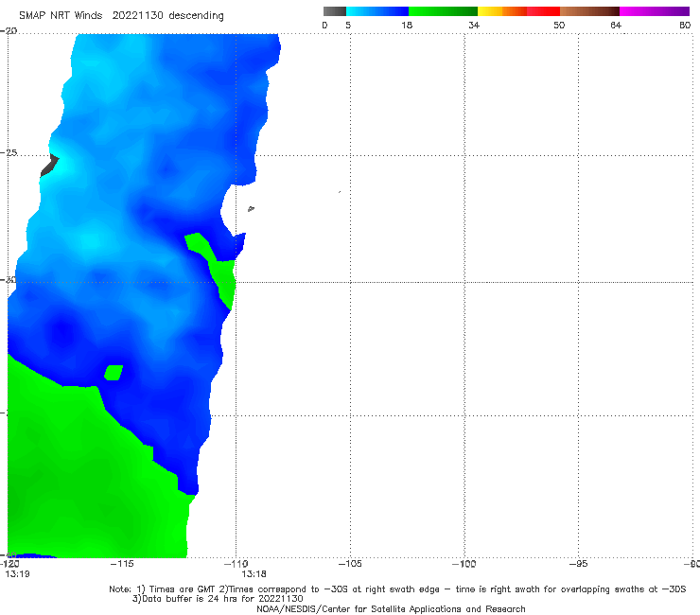Screen dimensions: 700x615
Task: Click the swath time '13:18'
Action: [254, 574]
